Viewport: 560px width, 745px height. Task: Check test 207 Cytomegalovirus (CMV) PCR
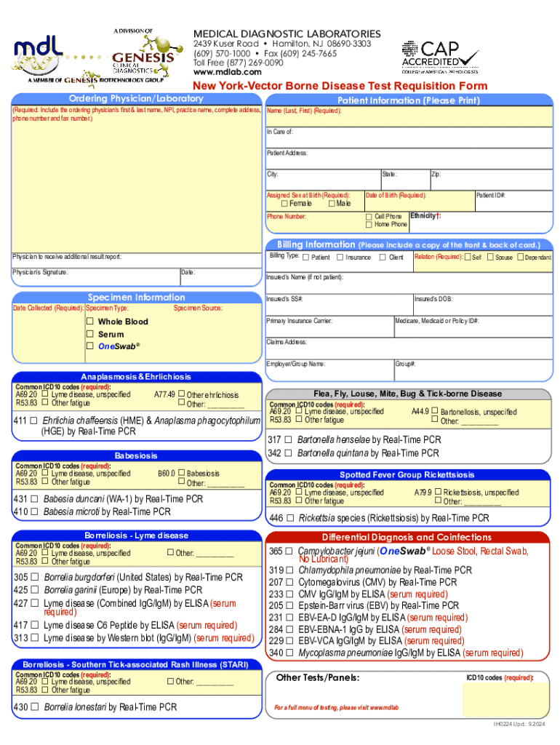[x=288, y=583]
